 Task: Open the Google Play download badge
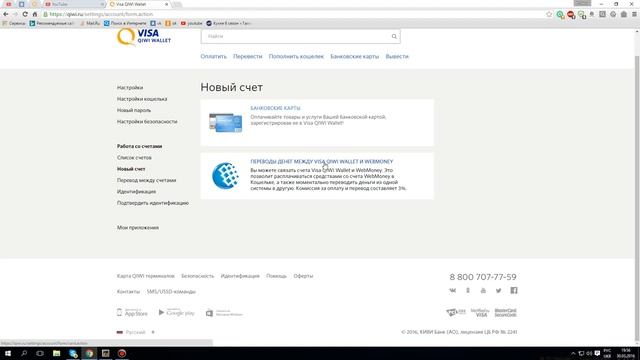click(176, 313)
